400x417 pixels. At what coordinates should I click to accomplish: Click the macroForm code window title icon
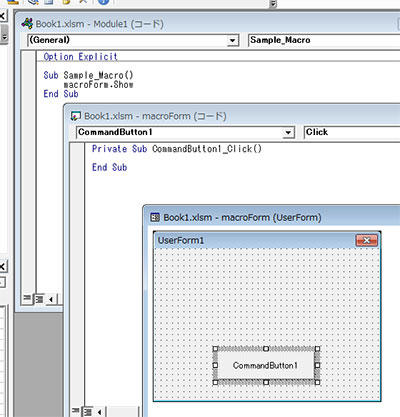pos(76,116)
